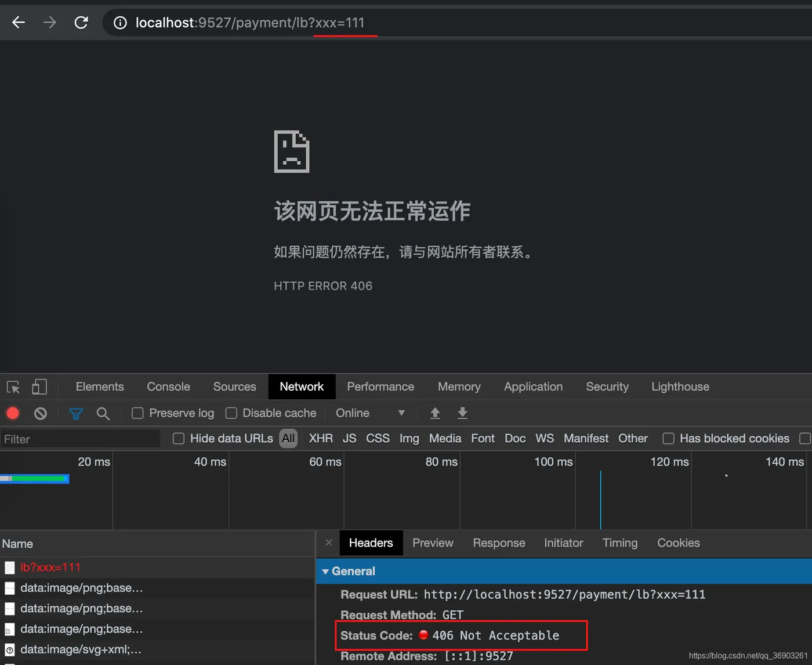Open the Memory tab

tap(459, 387)
